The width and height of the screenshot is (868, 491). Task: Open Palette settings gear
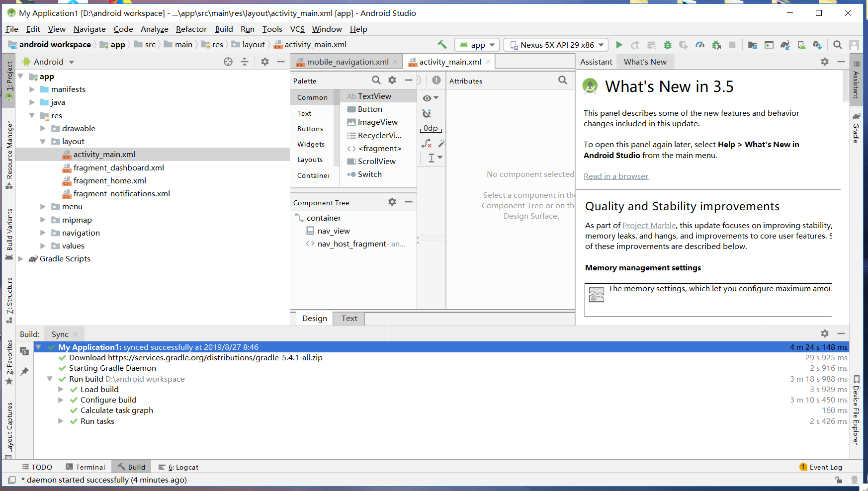click(x=392, y=80)
